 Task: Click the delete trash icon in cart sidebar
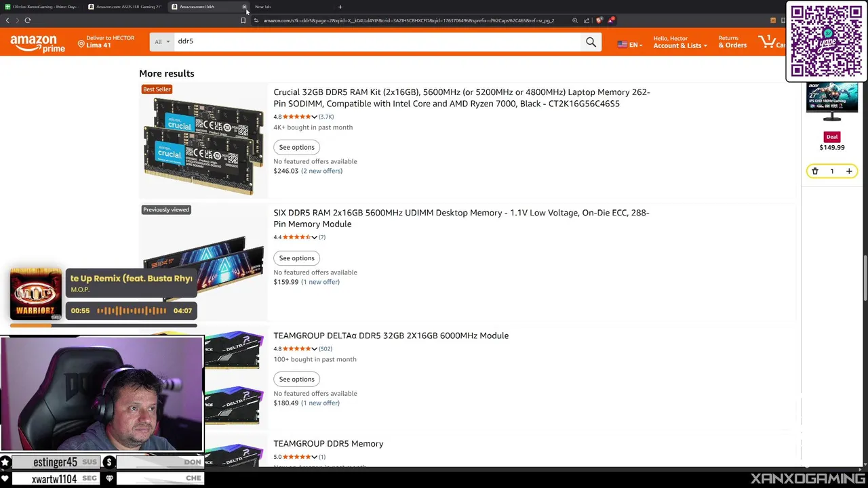pyautogui.click(x=815, y=171)
